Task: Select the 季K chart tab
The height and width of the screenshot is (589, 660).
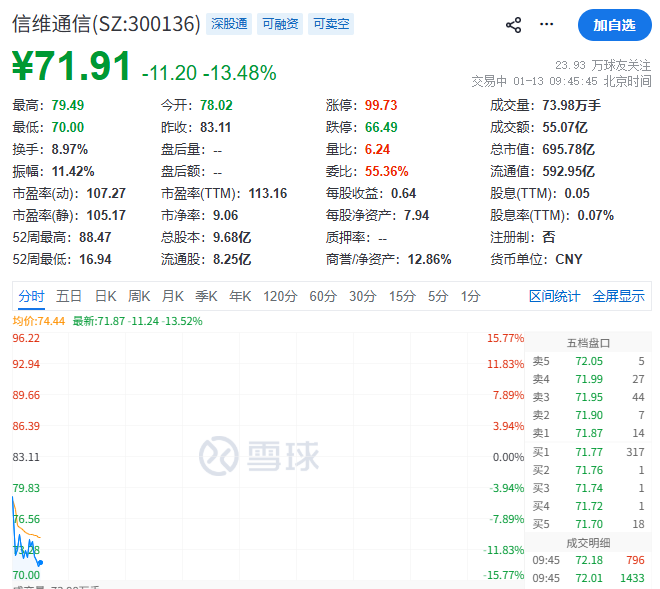Action: (x=206, y=296)
